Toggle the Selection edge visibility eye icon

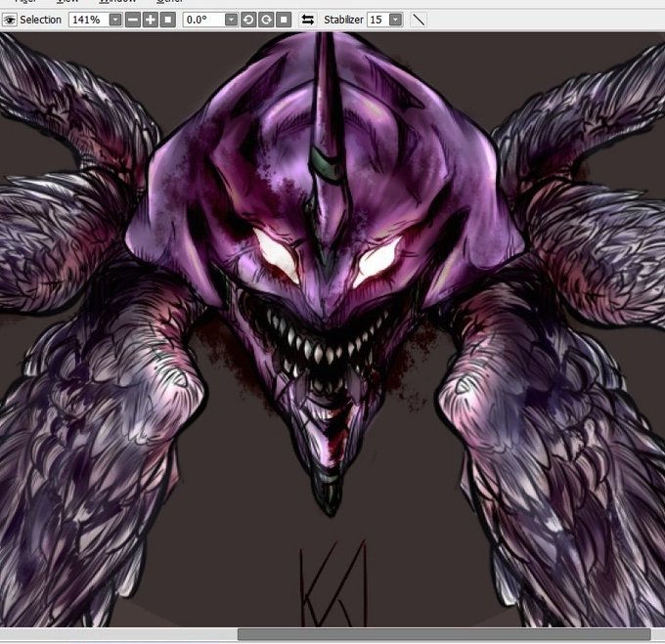tap(10, 20)
